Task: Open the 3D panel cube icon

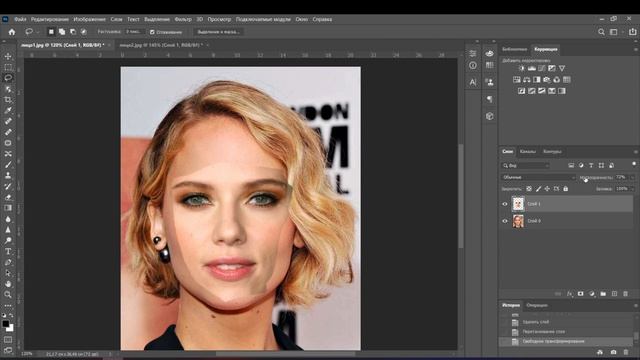Action: point(490,116)
